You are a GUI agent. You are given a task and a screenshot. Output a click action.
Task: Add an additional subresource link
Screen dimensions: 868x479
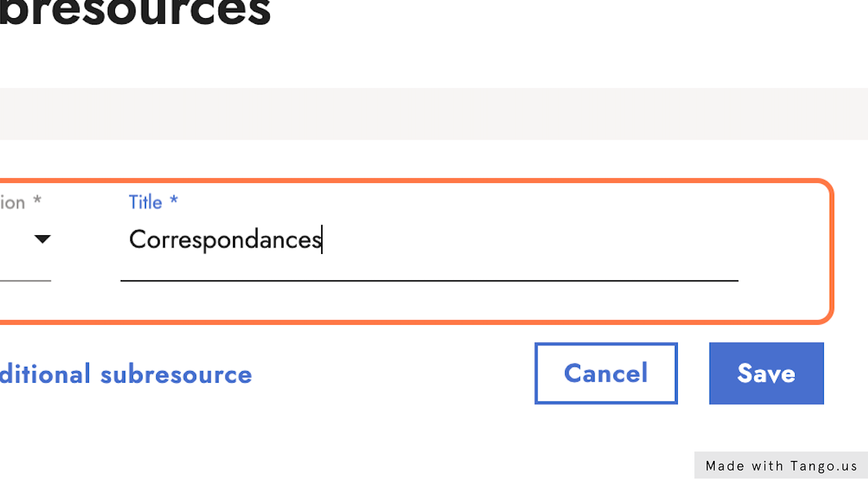(x=126, y=375)
